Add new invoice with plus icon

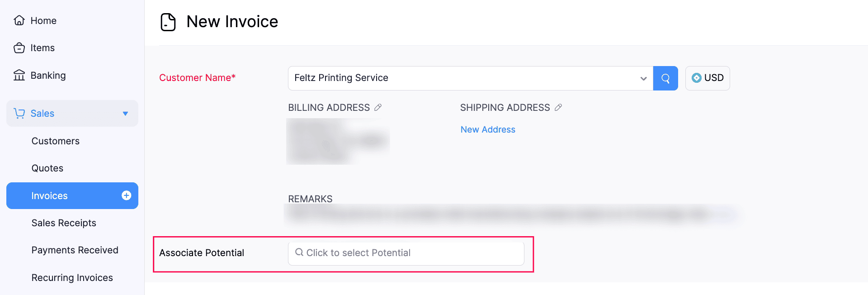point(127,195)
